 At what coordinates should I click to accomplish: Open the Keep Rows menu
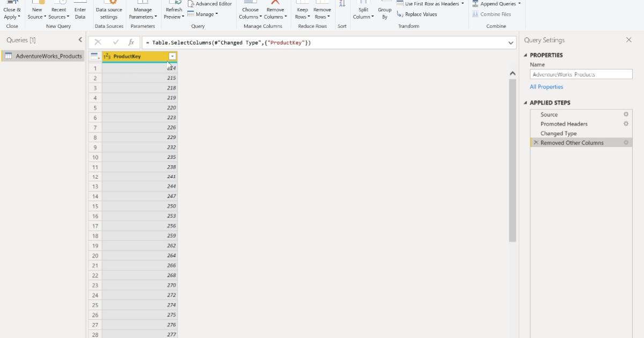coord(302,9)
